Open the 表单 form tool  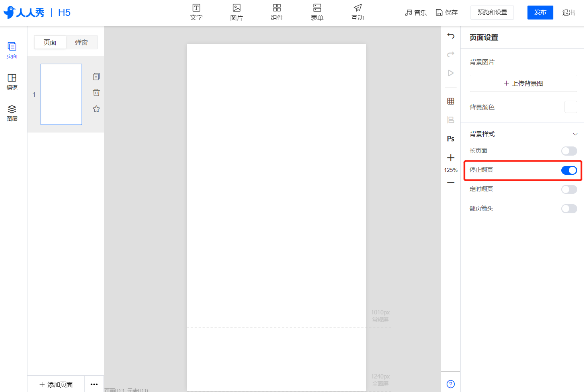[x=317, y=12]
